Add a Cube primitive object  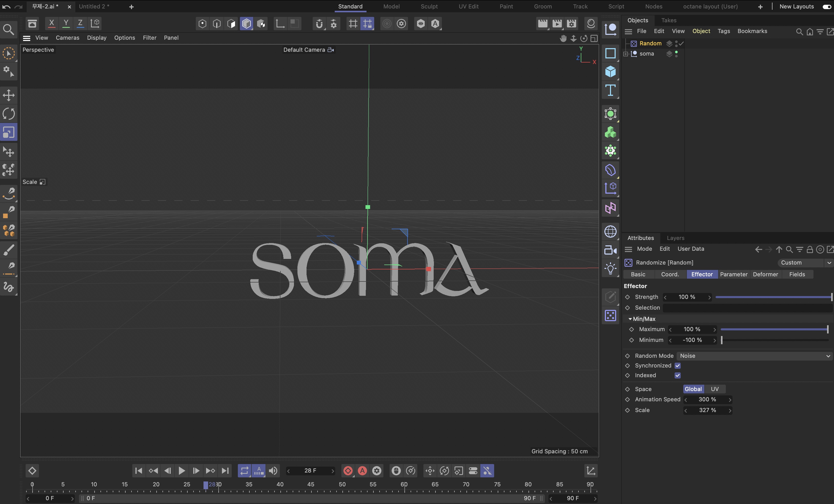point(610,72)
